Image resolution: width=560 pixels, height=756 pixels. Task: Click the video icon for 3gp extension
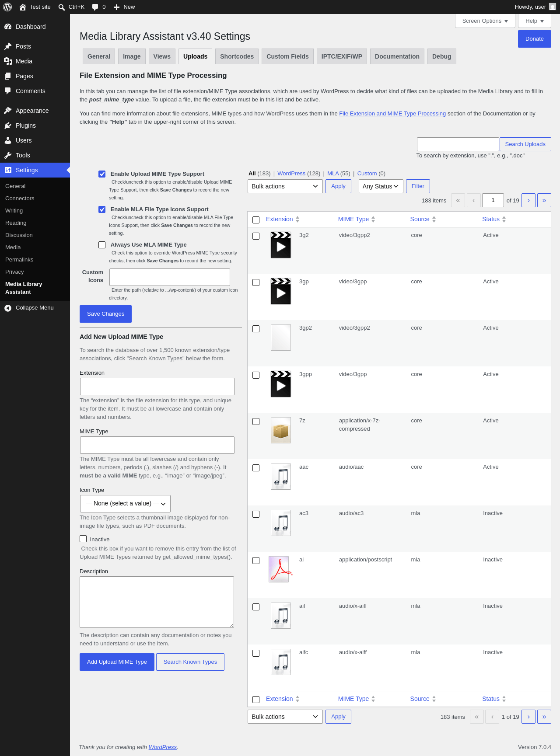pos(281,291)
